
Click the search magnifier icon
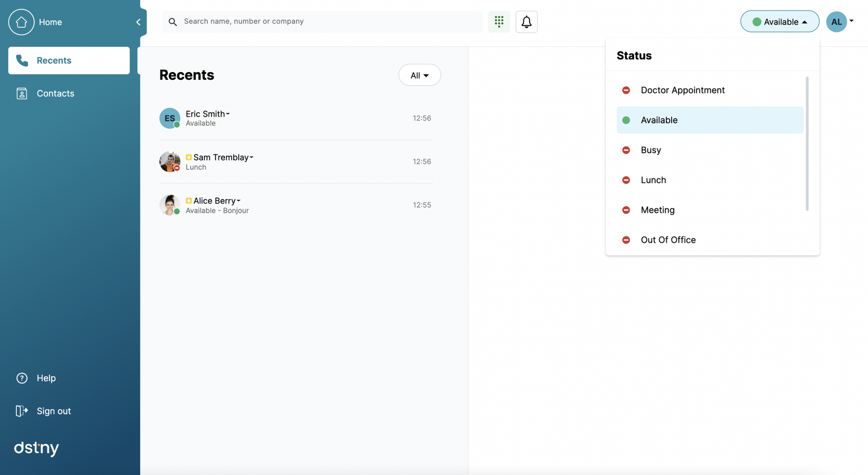pyautogui.click(x=173, y=22)
